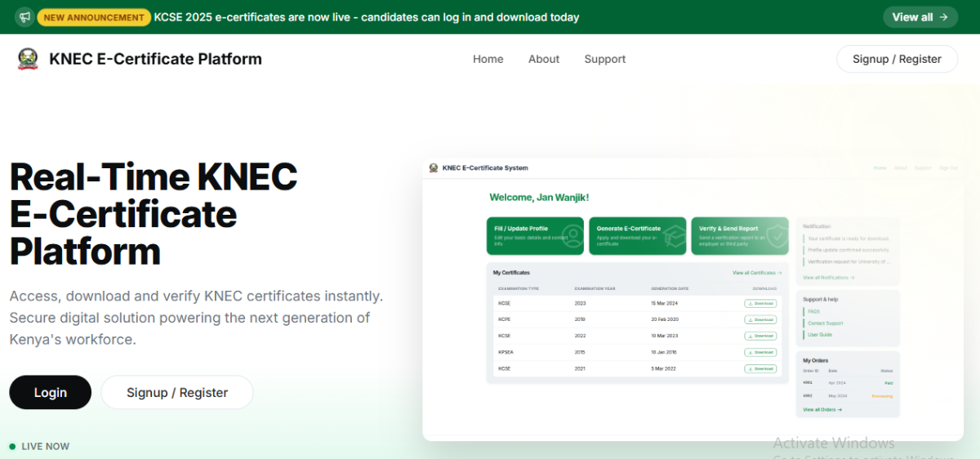Open FAQS under Support & help
980x459 pixels.
[813, 311]
